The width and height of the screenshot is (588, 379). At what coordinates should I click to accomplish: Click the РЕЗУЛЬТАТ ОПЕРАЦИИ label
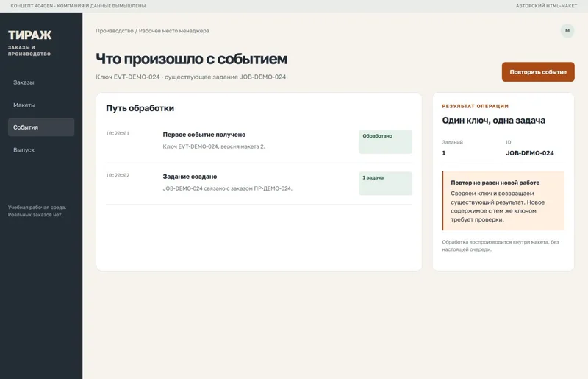pyautogui.click(x=475, y=106)
